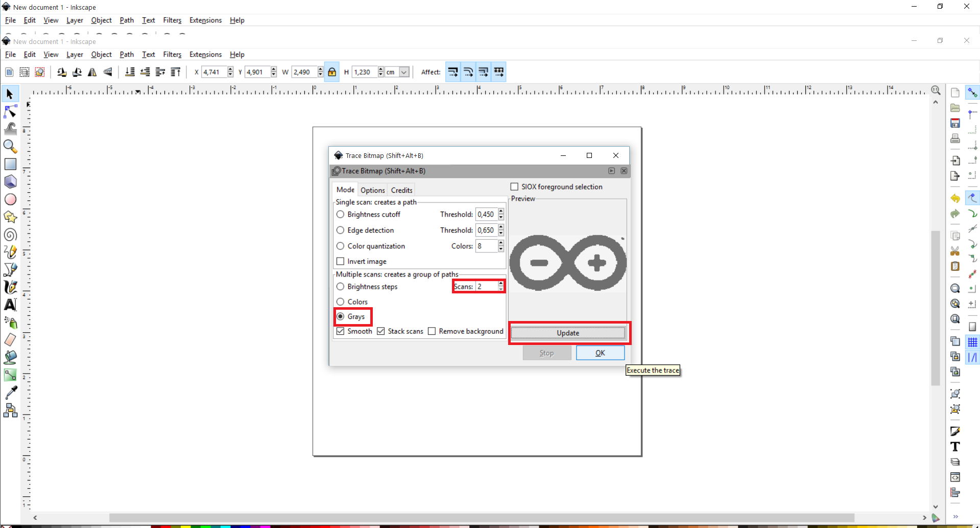This screenshot has width=980, height=528.
Task: Activate the Calligraphy tool
Action: pos(10,287)
